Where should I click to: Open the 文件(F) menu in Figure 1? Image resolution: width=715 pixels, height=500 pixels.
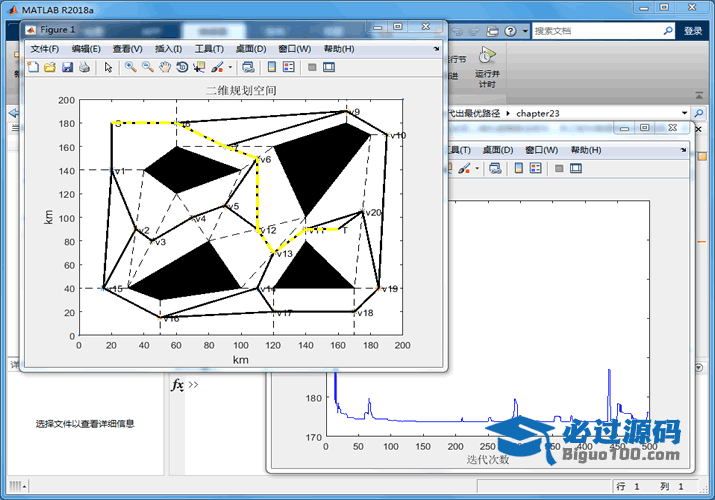point(45,48)
